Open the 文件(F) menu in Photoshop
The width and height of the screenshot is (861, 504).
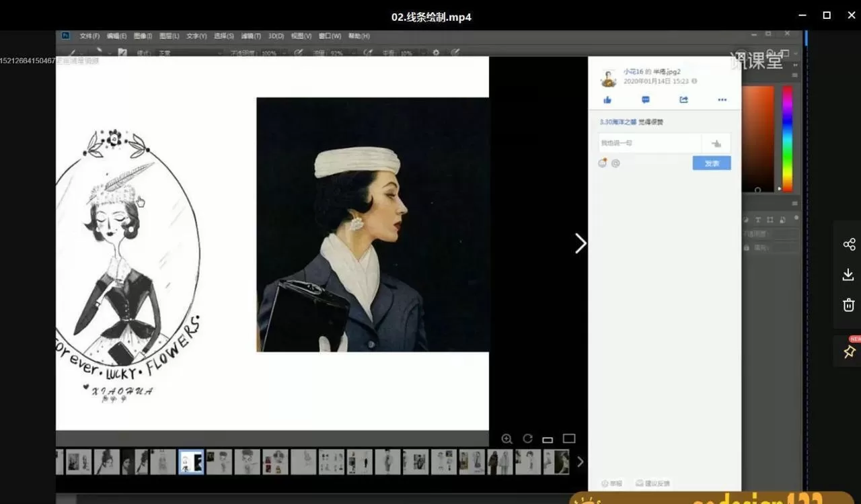pos(89,36)
